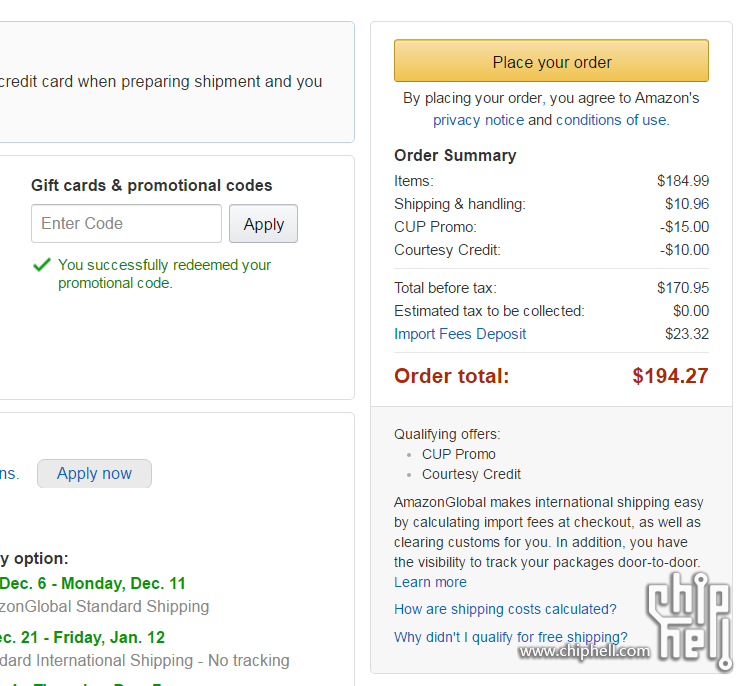Select the Dec. 6 - Dec. 11 delivery option
746x686 pixels.
click(x=93, y=583)
